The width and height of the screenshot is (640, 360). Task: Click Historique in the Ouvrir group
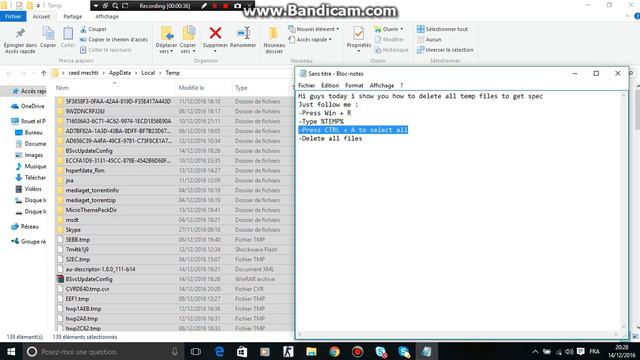point(391,50)
